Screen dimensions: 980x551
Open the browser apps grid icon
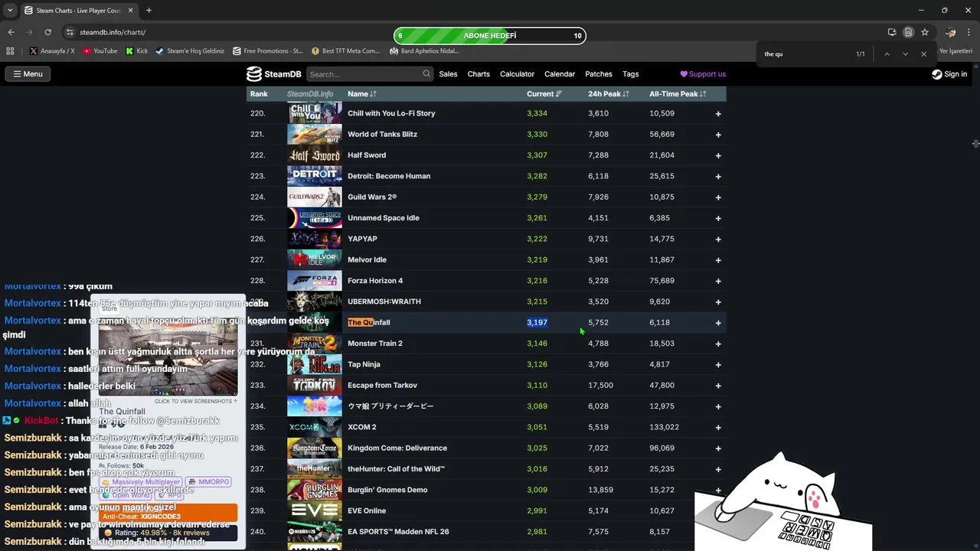point(10,51)
